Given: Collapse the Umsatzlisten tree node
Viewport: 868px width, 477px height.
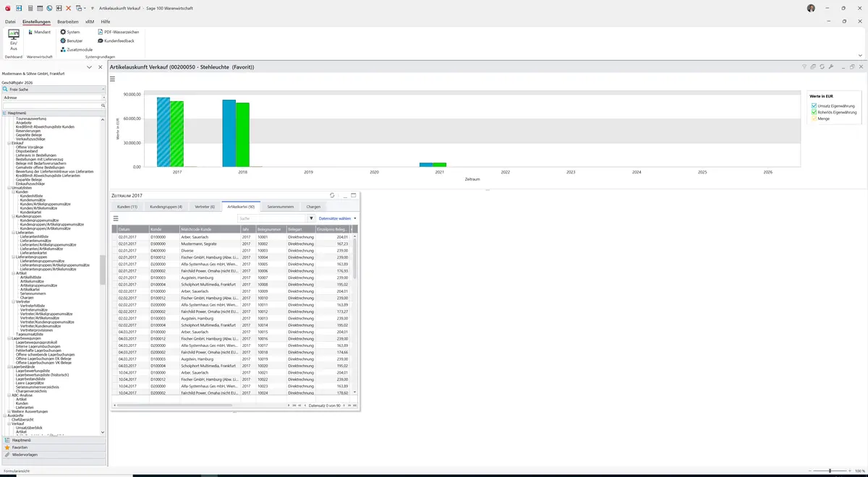Looking at the screenshot, I should [9, 188].
